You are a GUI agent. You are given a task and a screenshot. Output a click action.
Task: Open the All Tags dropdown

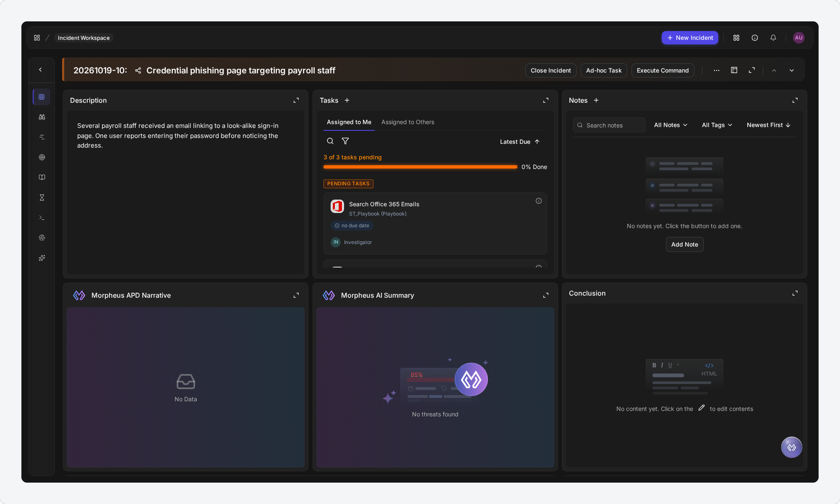click(717, 125)
